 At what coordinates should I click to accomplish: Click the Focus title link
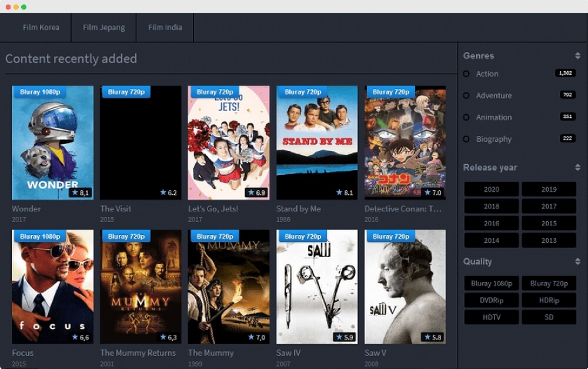22,353
